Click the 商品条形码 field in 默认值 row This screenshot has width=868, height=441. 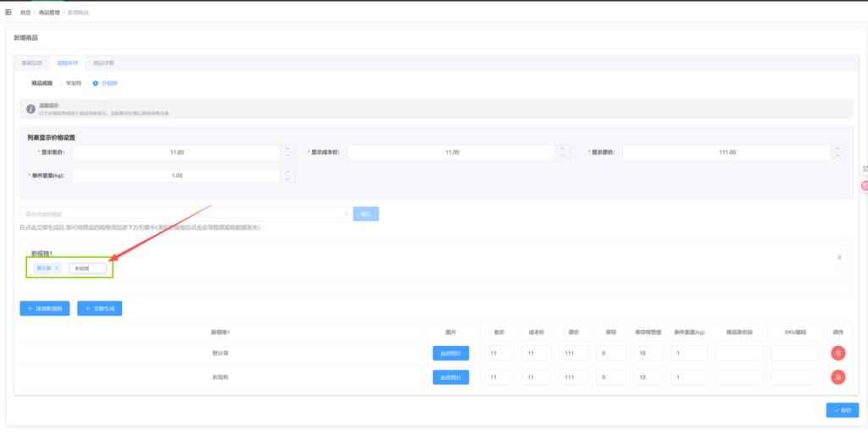pyautogui.click(x=739, y=353)
